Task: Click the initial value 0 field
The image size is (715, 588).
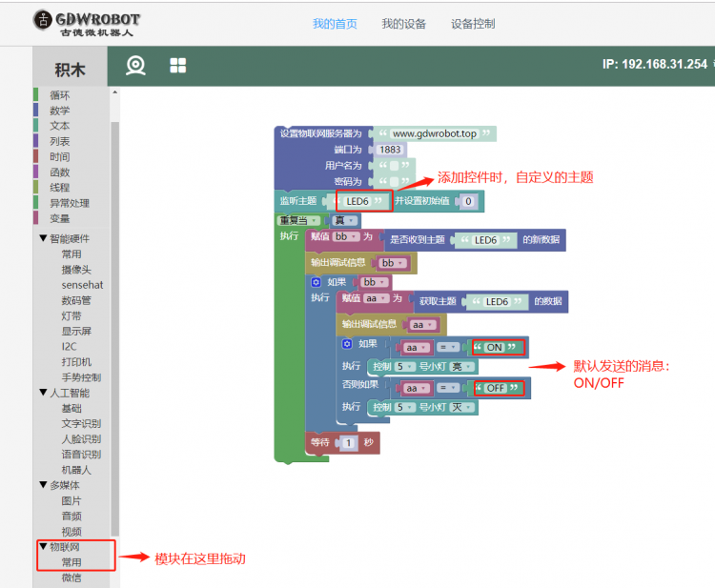Action: click(x=468, y=201)
